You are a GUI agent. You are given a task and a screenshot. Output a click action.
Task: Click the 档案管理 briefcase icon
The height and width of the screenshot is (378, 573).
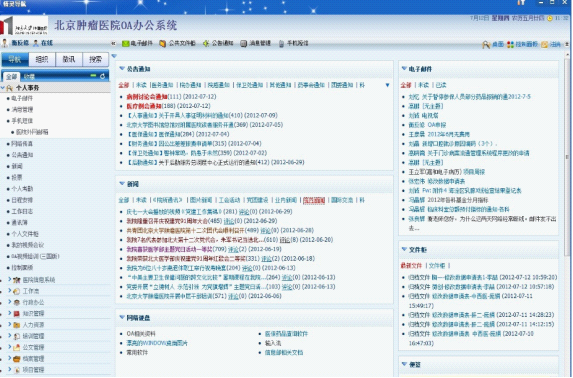[x=16, y=359]
